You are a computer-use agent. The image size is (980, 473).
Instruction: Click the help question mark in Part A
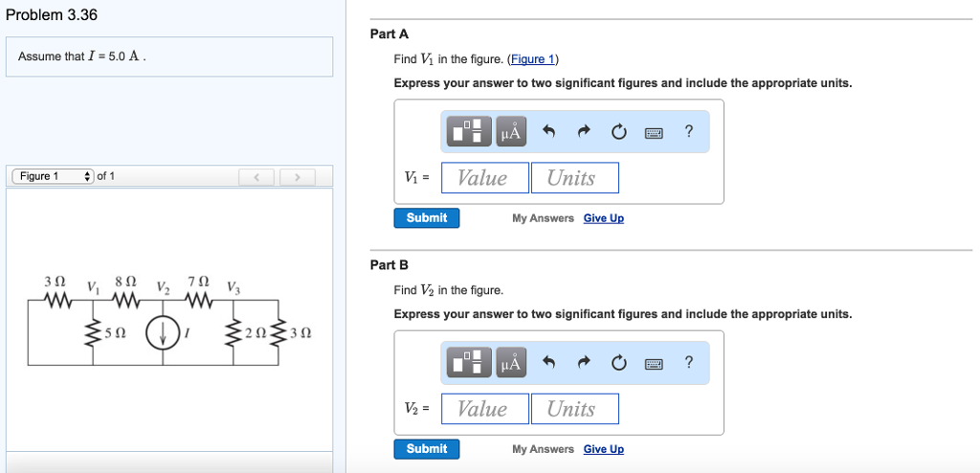click(689, 131)
